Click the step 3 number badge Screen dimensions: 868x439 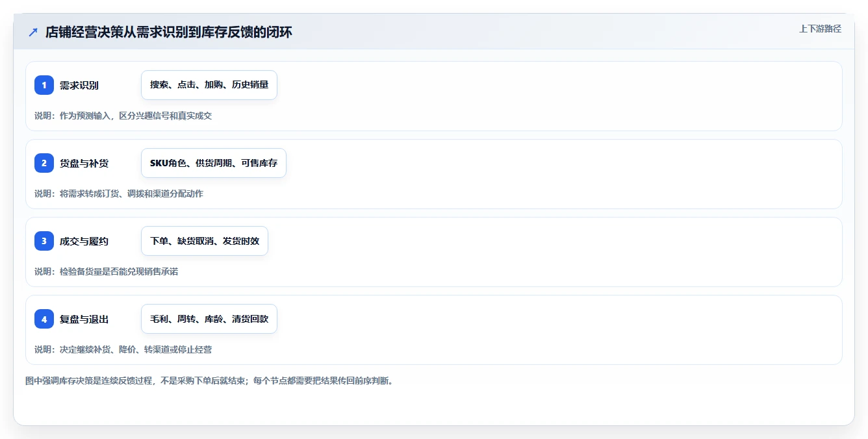click(x=44, y=241)
